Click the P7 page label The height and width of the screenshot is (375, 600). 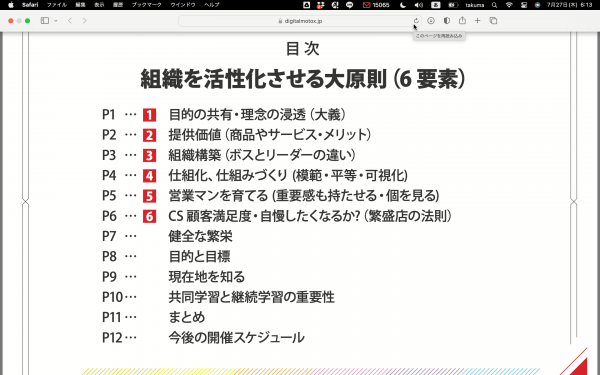(109, 236)
